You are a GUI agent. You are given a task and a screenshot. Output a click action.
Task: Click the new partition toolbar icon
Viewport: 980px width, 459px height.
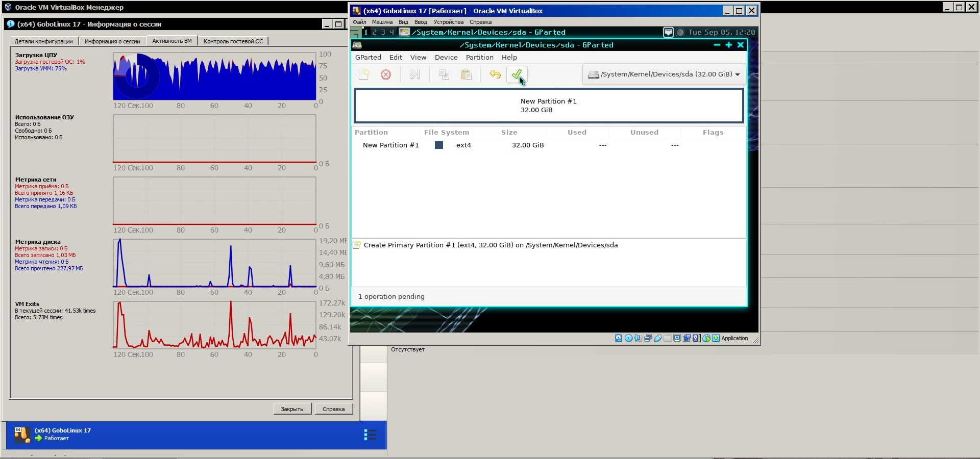click(364, 74)
